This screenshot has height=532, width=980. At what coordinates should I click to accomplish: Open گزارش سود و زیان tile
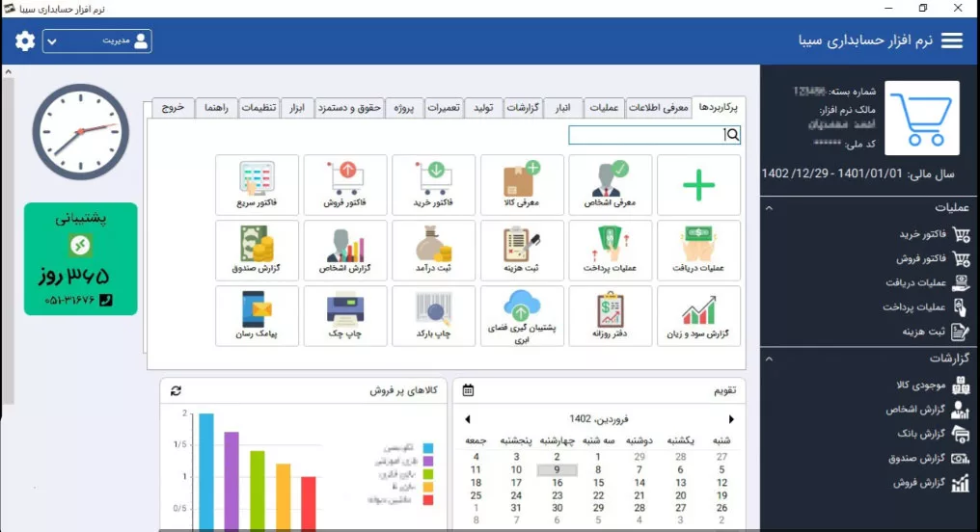click(x=698, y=316)
